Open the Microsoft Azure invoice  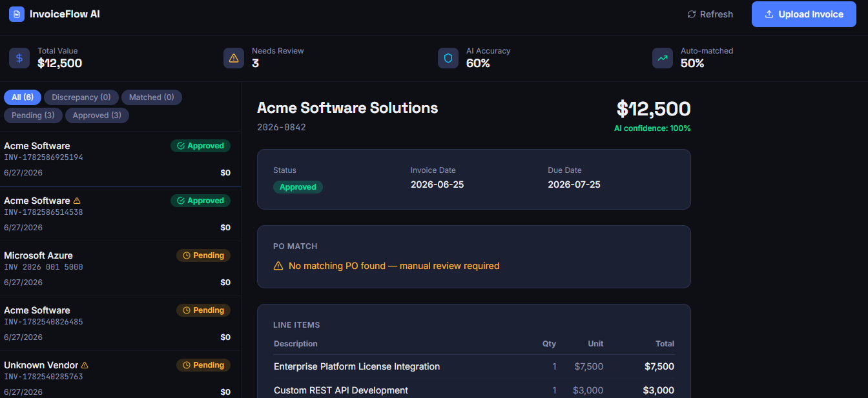[120, 269]
